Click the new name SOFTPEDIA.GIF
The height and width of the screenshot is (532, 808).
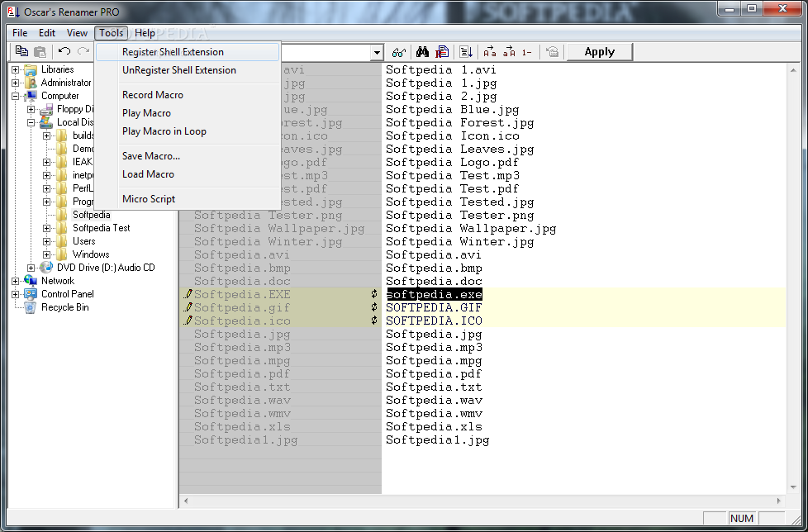point(434,307)
